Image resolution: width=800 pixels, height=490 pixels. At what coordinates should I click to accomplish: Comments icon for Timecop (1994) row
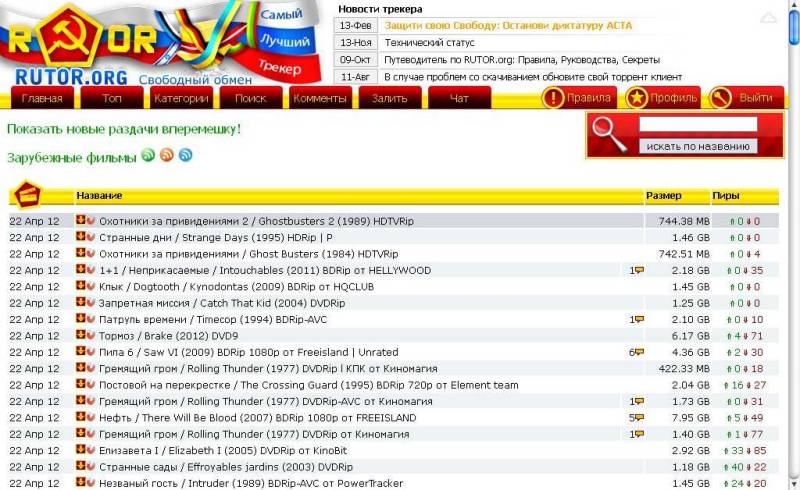(x=639, y=319)
